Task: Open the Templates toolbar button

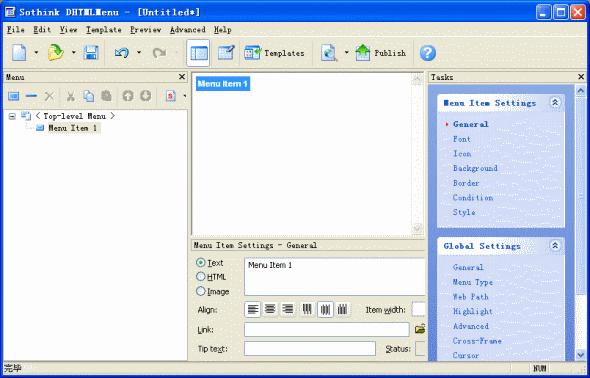Action: (274, 53)
